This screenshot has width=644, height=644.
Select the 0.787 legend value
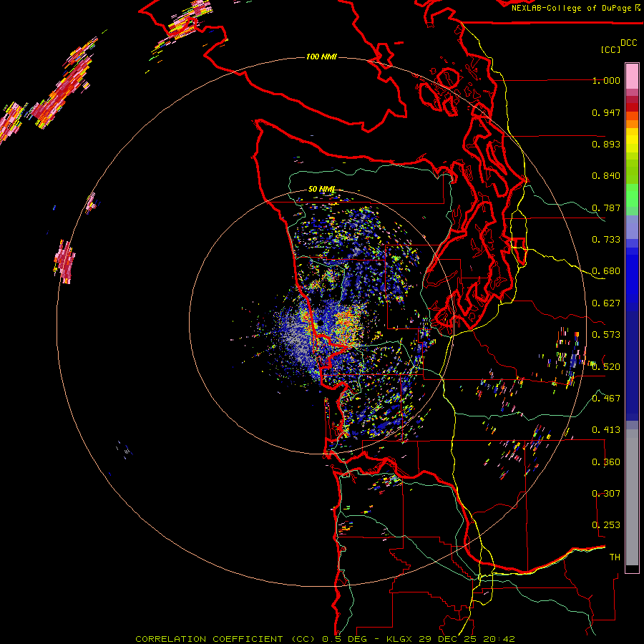[606, 208]
